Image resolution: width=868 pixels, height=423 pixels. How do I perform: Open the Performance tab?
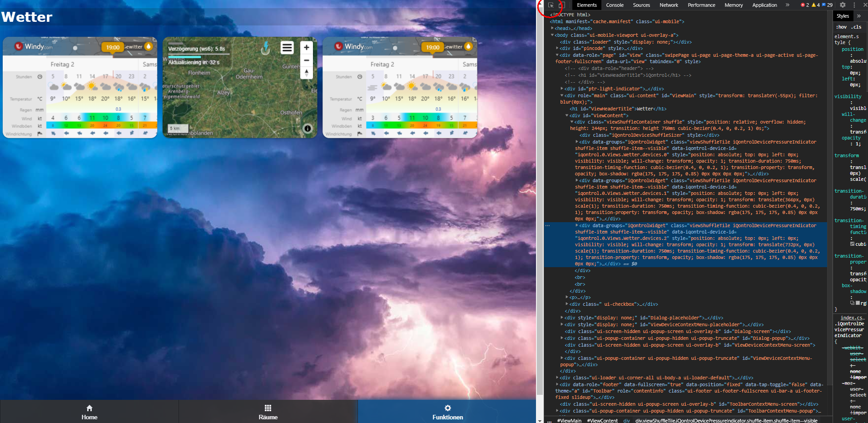pyautogui.click(x=701, y=5)
